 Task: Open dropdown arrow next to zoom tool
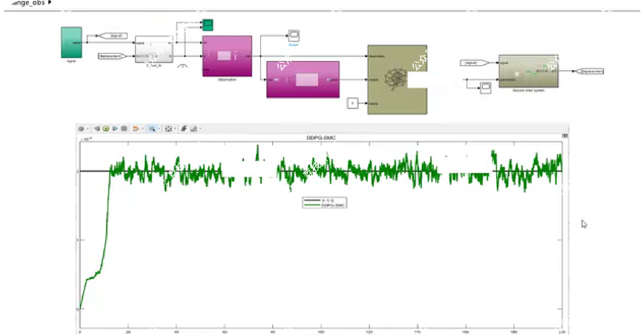(159, 129)
